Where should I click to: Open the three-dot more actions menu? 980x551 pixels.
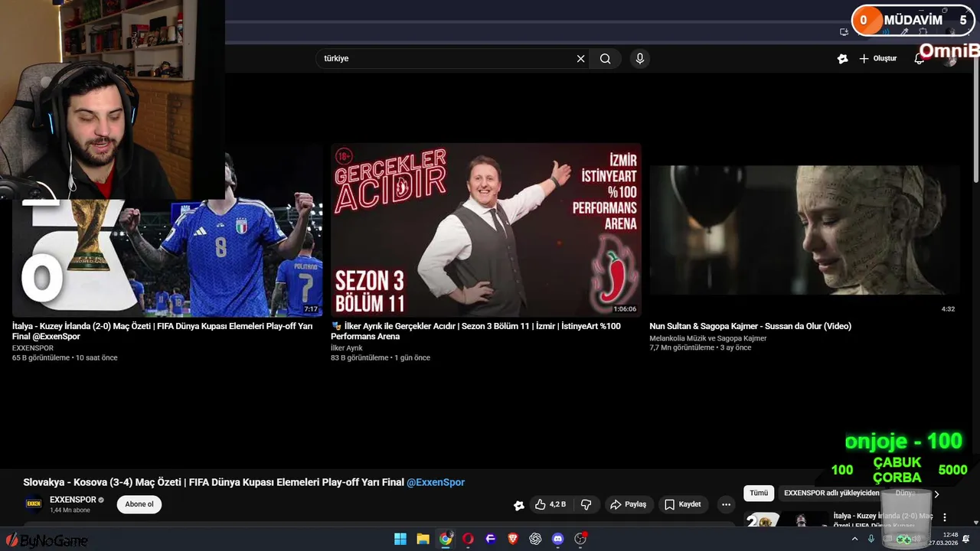click(x=726, y=504)
